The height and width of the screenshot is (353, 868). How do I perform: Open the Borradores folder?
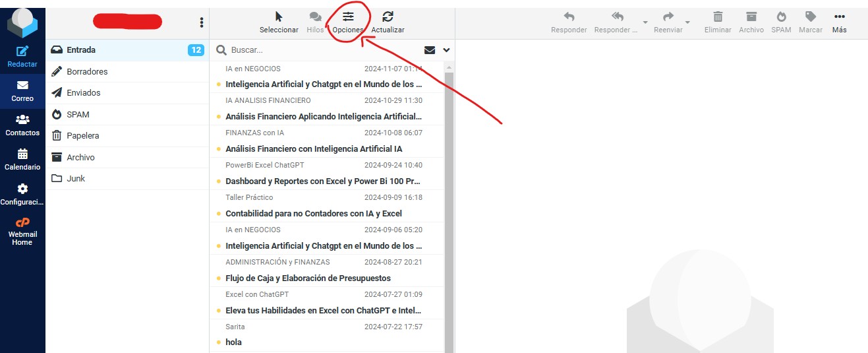click(127, 71)
